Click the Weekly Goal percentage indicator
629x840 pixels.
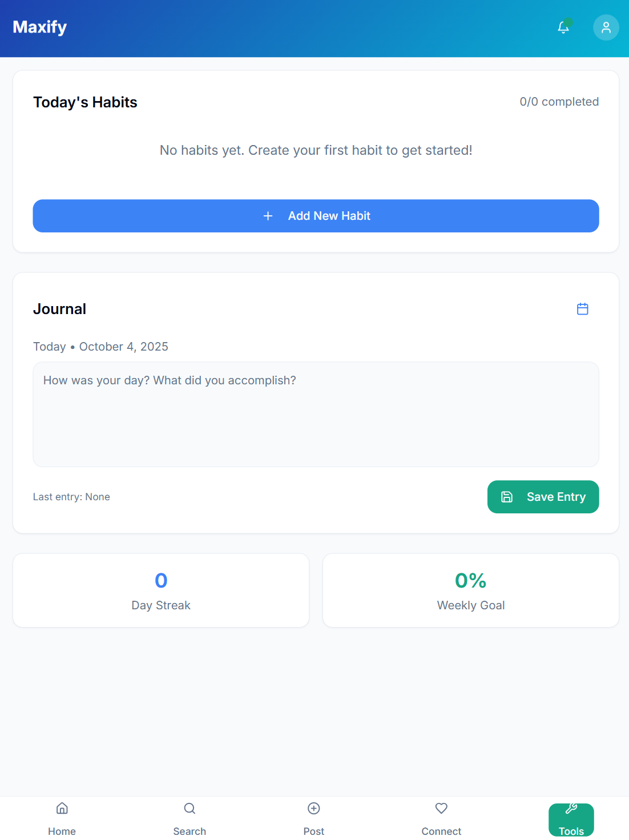[x=470, y=581]
